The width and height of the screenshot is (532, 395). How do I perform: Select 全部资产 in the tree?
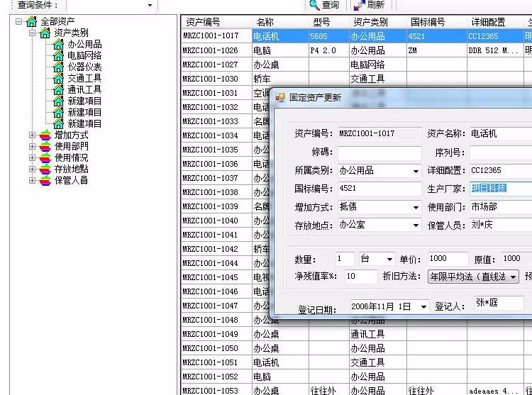[57, 22]
